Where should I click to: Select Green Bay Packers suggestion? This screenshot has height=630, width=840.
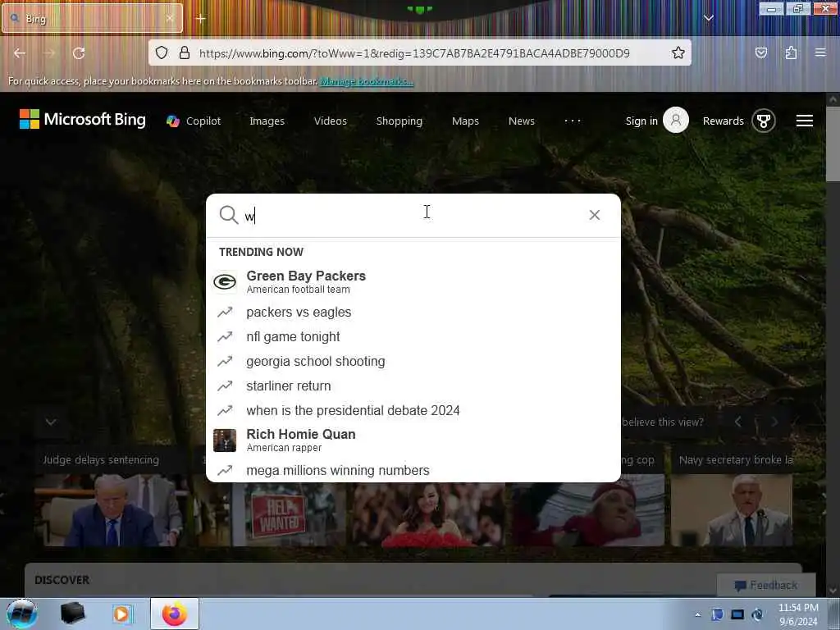tap(413, 281)
